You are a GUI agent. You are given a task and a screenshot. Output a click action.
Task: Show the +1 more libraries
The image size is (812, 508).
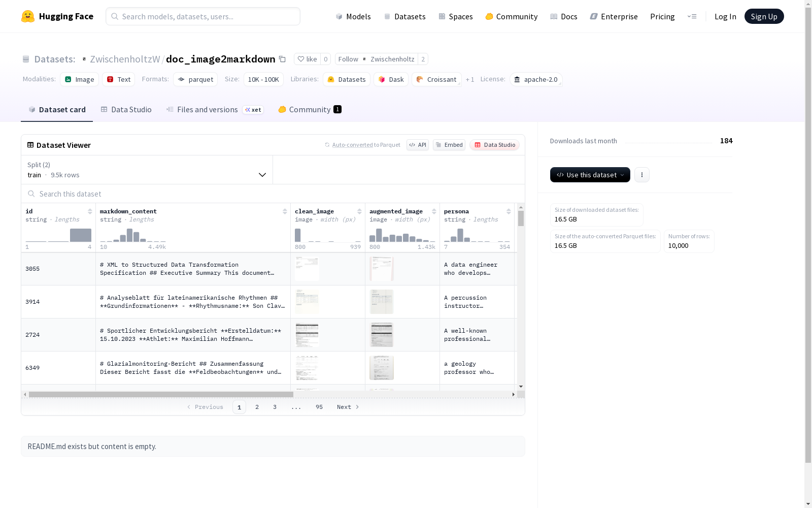[x=470, y=79]
